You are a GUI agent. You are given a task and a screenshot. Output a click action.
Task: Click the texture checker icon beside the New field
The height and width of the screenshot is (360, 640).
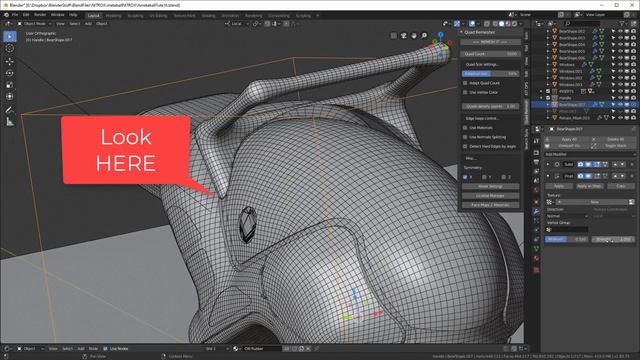coord(549,202)
